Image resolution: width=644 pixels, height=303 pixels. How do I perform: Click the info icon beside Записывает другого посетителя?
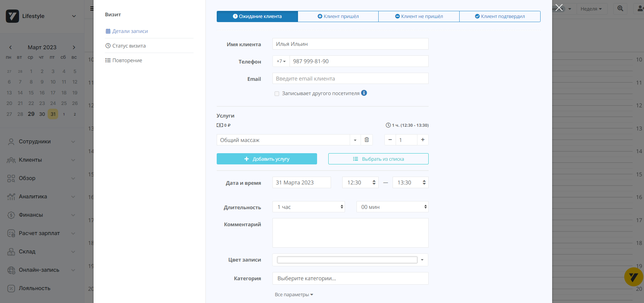pyautogui.click(x=364, y=93)
